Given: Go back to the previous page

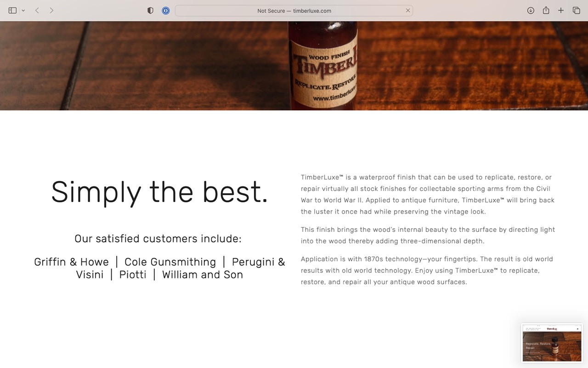Looking at the screenshot, I should point(37,11).
